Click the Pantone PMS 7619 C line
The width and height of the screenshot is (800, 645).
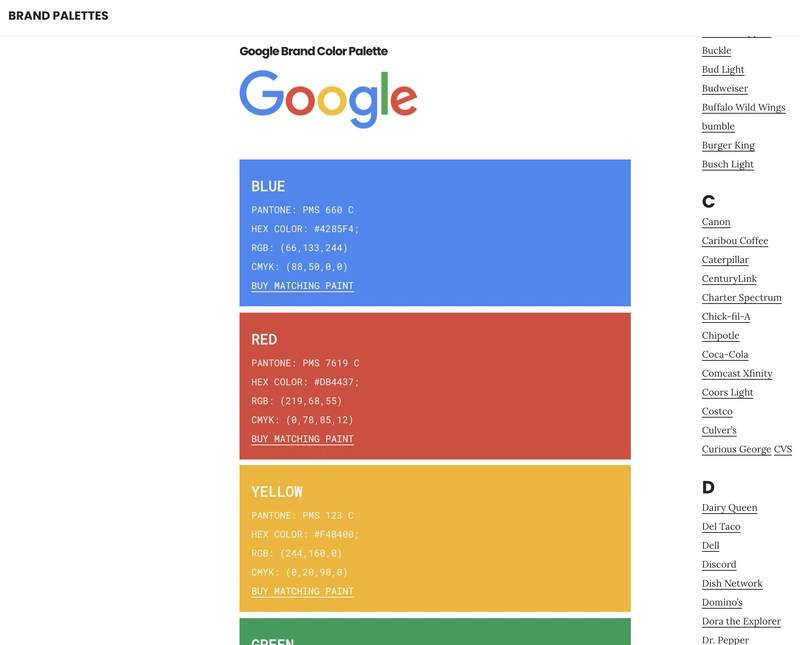(305, 363)
